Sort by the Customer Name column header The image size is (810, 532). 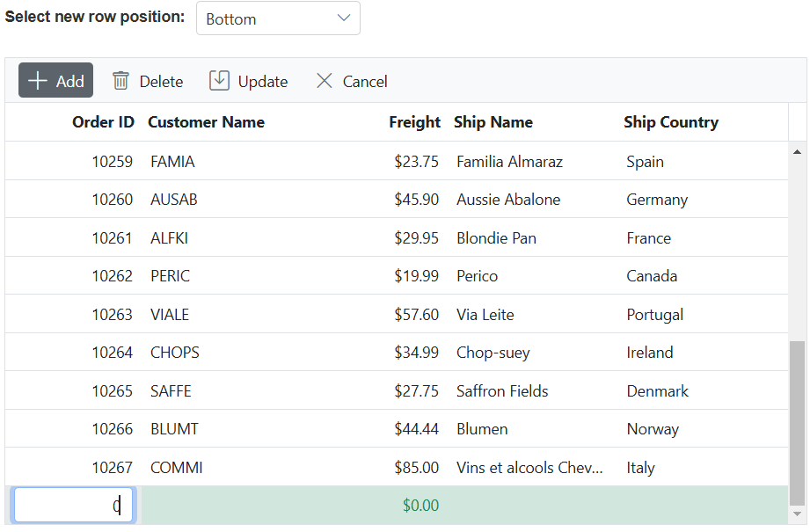pyautogui.click(x=206, y=122)
